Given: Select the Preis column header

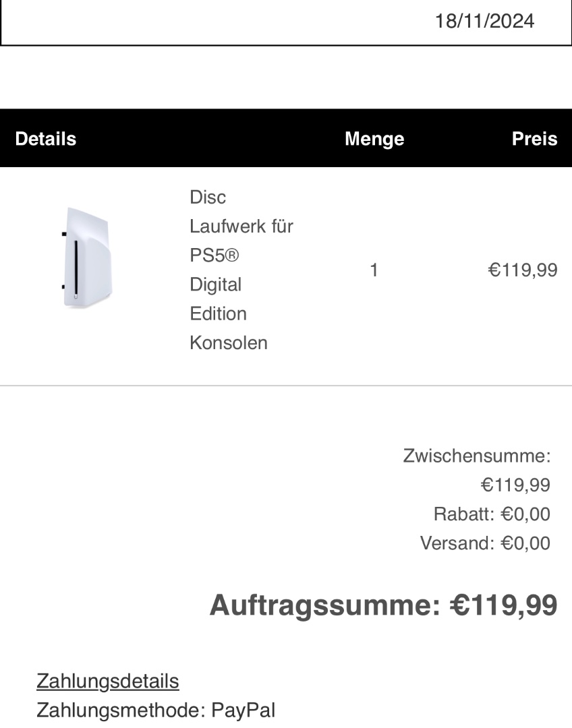Looking at the screenshot, I should coord(534,139).
